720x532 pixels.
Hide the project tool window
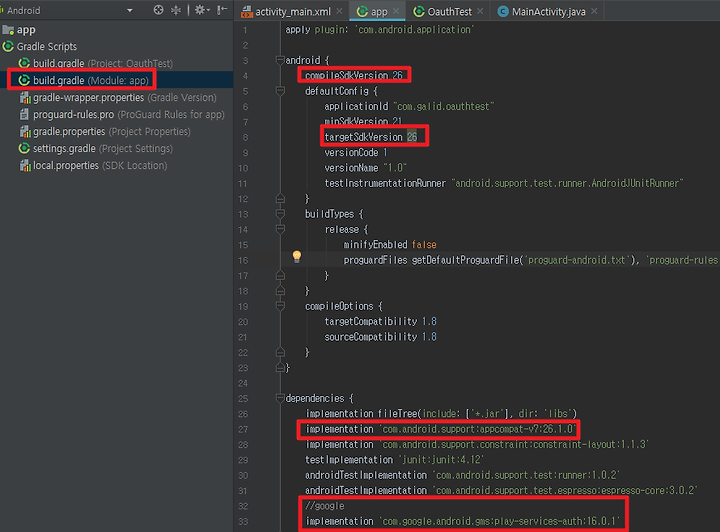coord(222,10)
